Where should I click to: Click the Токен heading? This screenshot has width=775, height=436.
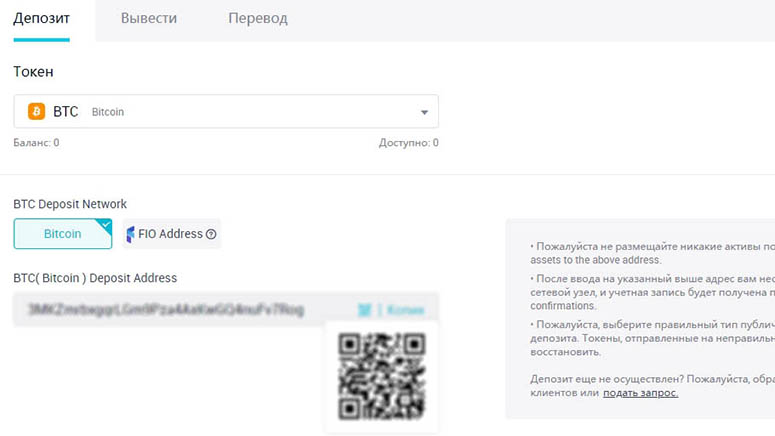pos(33,72)
